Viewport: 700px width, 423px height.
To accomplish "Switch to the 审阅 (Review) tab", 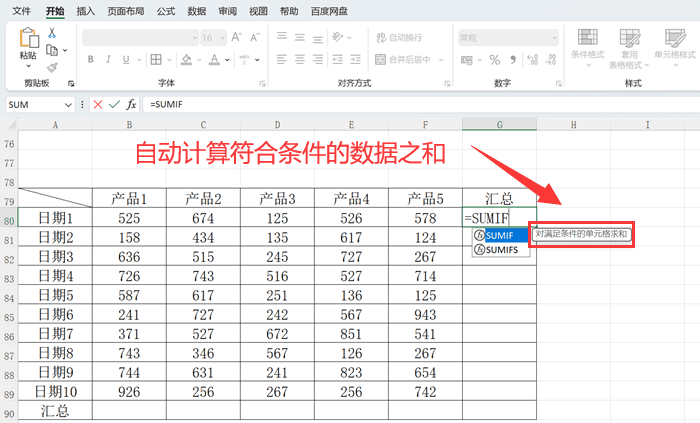I will (x=227, y=11).
